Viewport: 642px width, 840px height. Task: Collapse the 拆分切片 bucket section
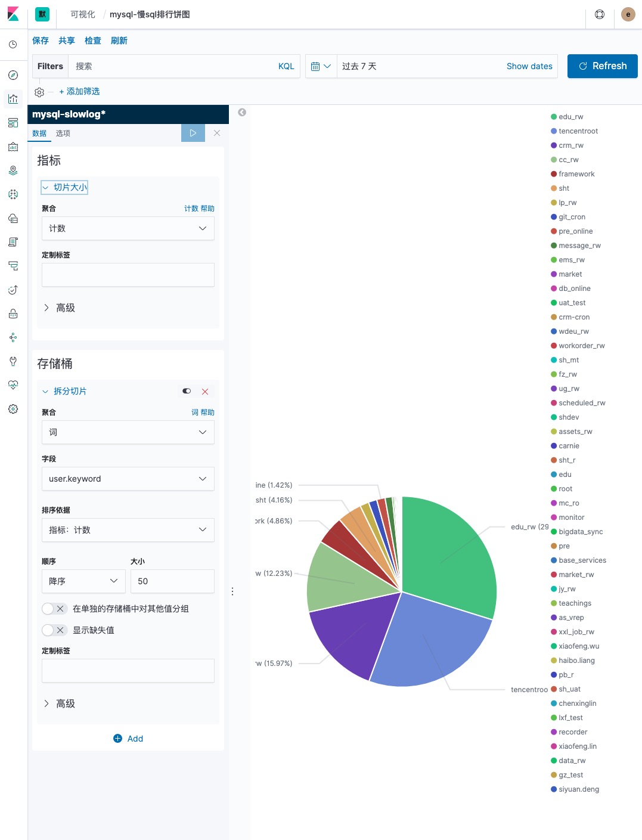(x=64, y=391)
